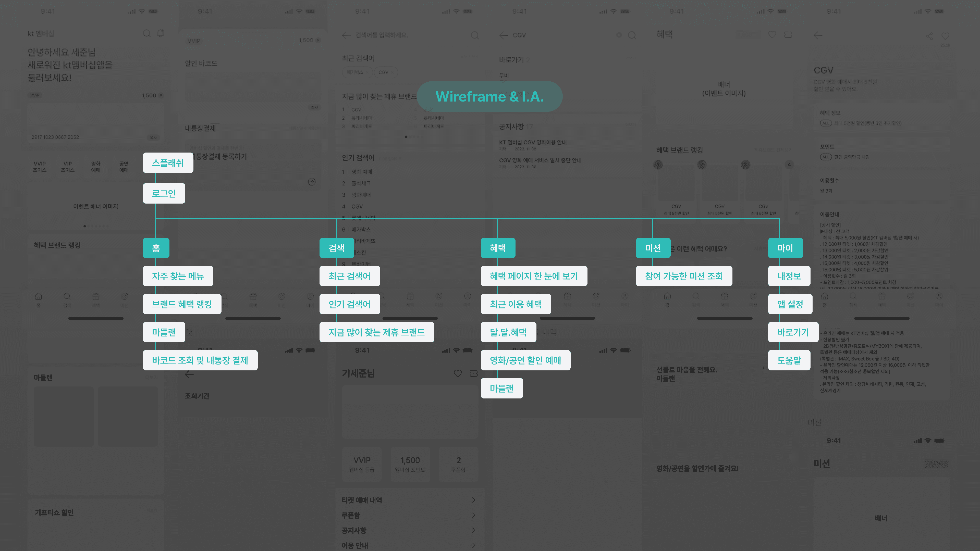Select the 미션 node in the I.A. diagram
The width and height of the screenshot is (980, 551).
pyautogui.click(x=653, y=248)
